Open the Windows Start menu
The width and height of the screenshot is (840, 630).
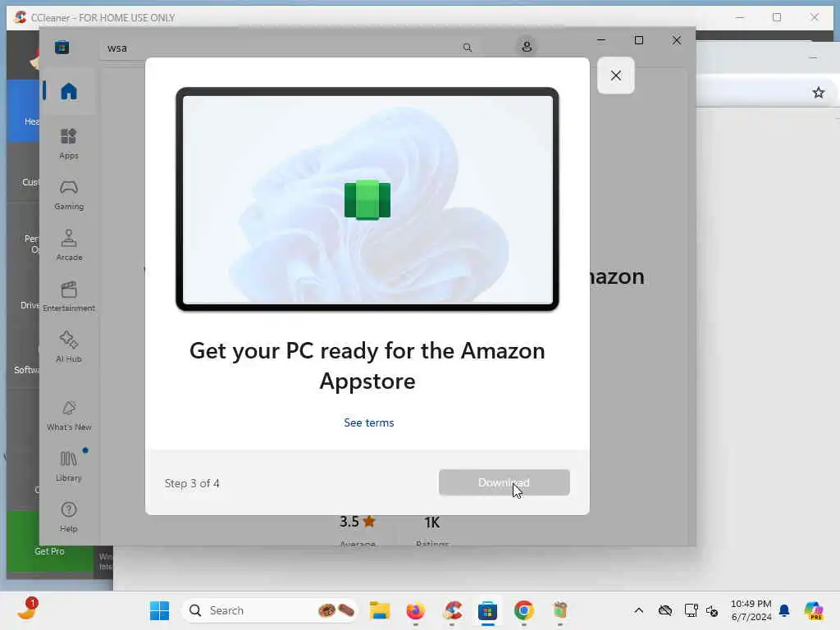tap(159, 610)
